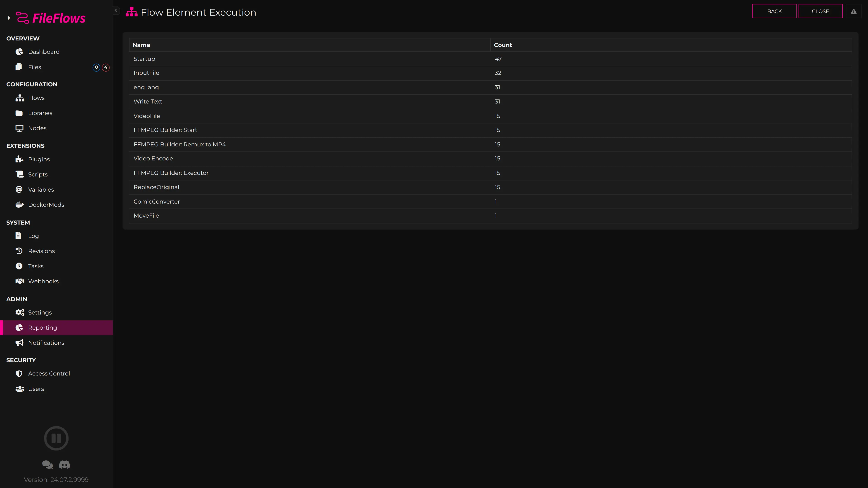Image resolution: width=868 pixels, height=488 pixels.
Task: Click the Users group icon
Action: point(20,389)
